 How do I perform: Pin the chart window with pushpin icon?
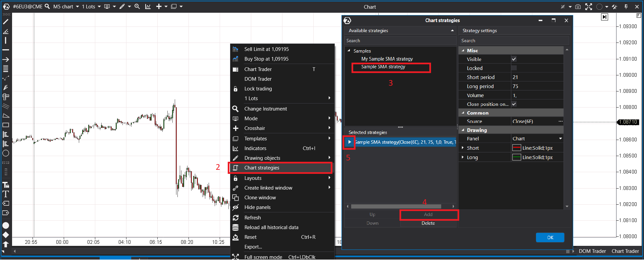tap(626, 7)
